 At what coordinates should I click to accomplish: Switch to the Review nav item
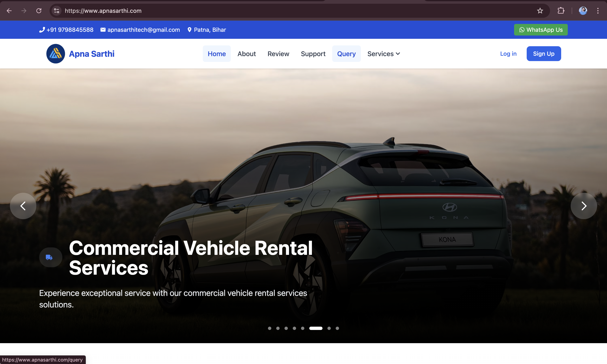pyautogui.click(x=278, y=53)
